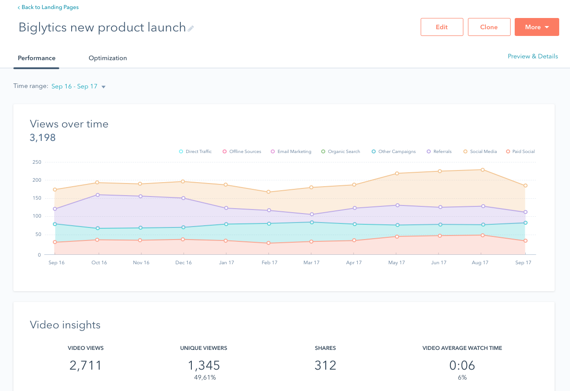Click the Paid Social data point at Feb 17

click(x=269, y=243)
